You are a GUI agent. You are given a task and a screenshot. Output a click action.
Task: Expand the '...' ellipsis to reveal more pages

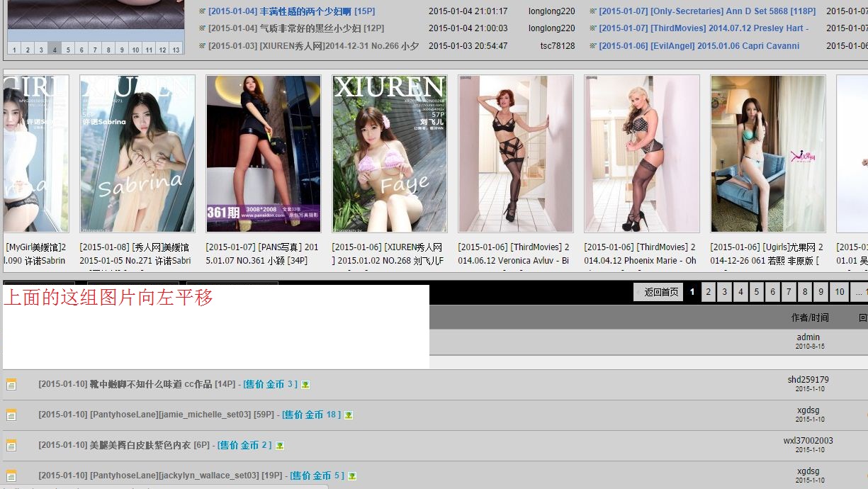857,291
